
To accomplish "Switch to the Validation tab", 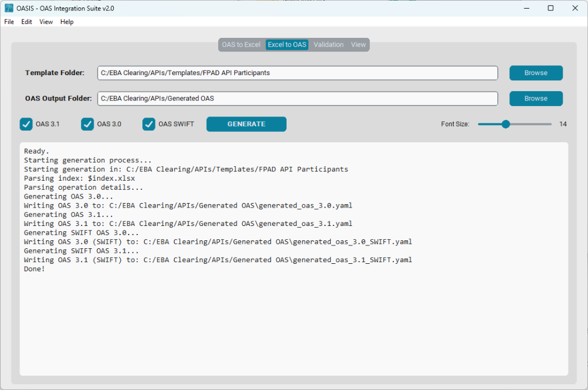I will [328, 44].
